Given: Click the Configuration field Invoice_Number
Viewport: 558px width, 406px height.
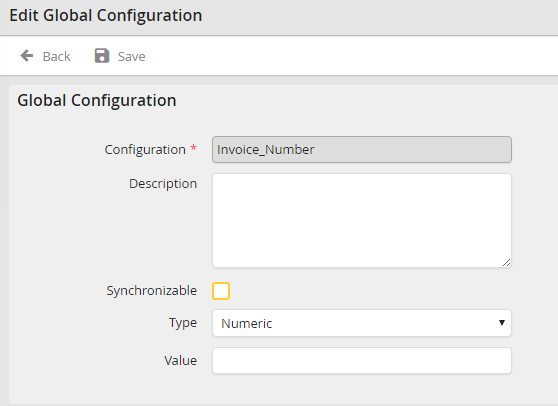Looking at the screenshot, I should [362, 149].
